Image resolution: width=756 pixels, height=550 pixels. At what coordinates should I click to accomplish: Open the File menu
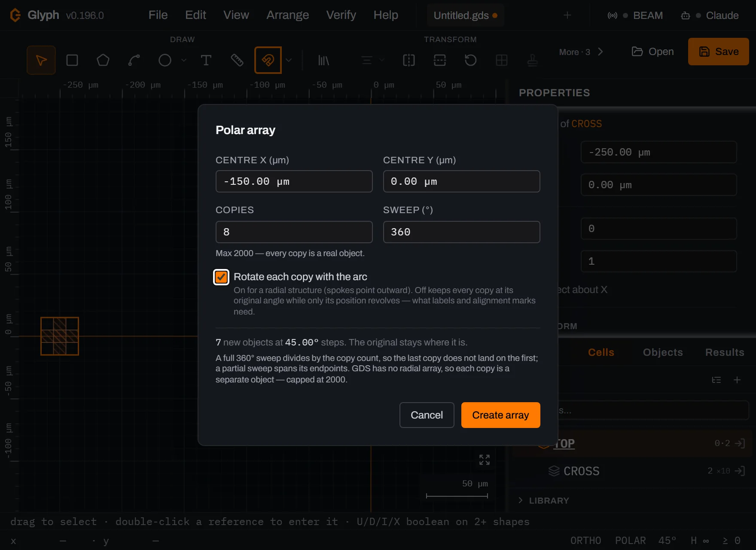click(158, 15)
